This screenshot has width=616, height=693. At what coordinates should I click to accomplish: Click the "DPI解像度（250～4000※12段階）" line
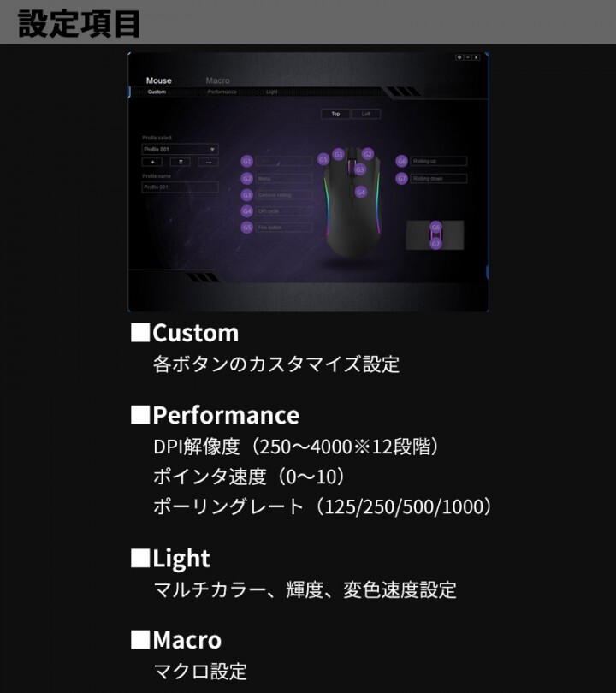click(x=297, y=447)
